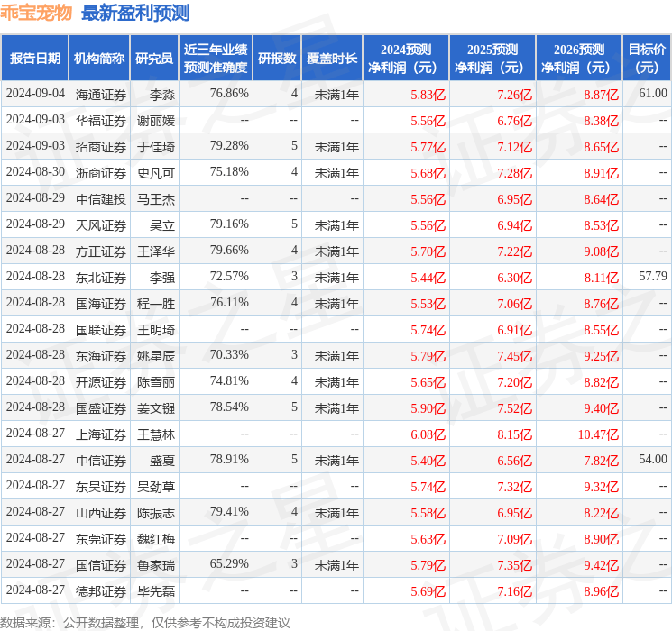Click the 中信证券 institution cell
This screenshot has width=672, height=631.
pyautogui.click(x=101, y=460)
